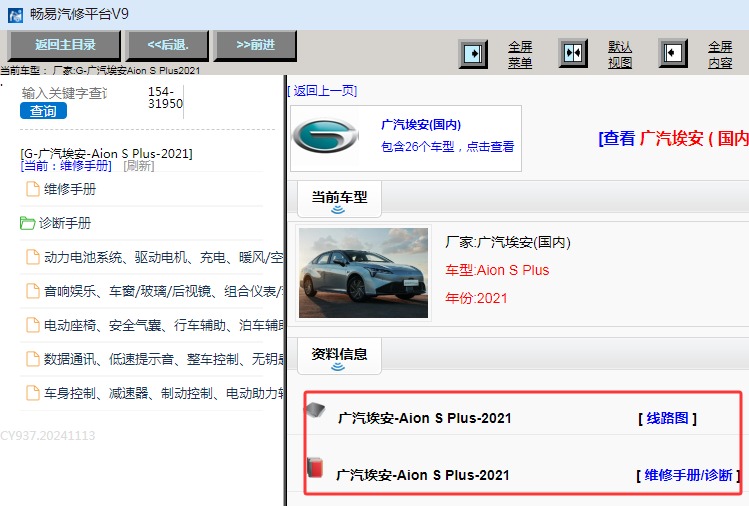Collapse the 资料信息 section chevron
749x506 pixels.
[338, 367]
